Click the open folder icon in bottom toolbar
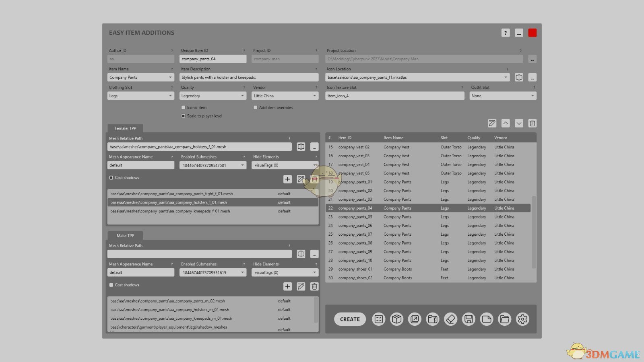644x362 pixels. click(x=504, y=319)
